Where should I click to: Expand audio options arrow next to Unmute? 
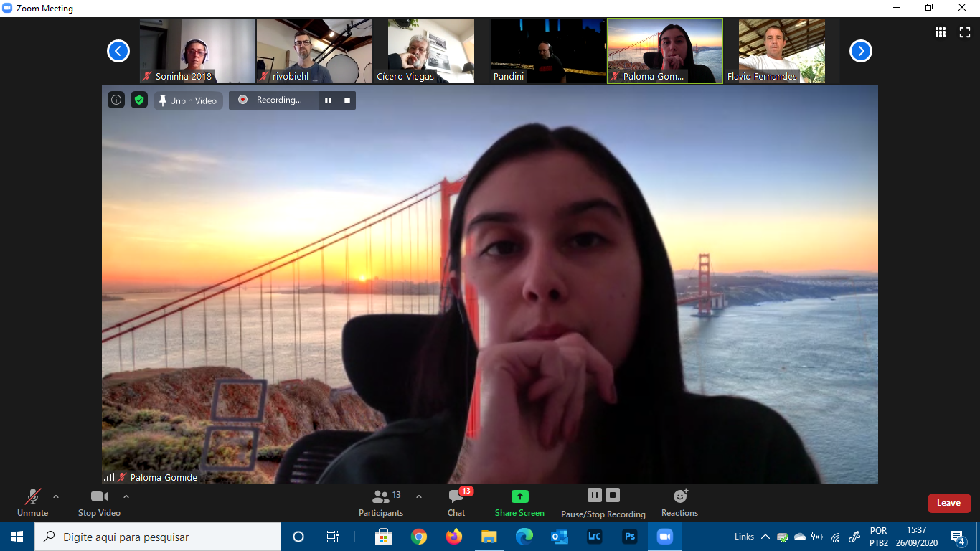[56, 496]
